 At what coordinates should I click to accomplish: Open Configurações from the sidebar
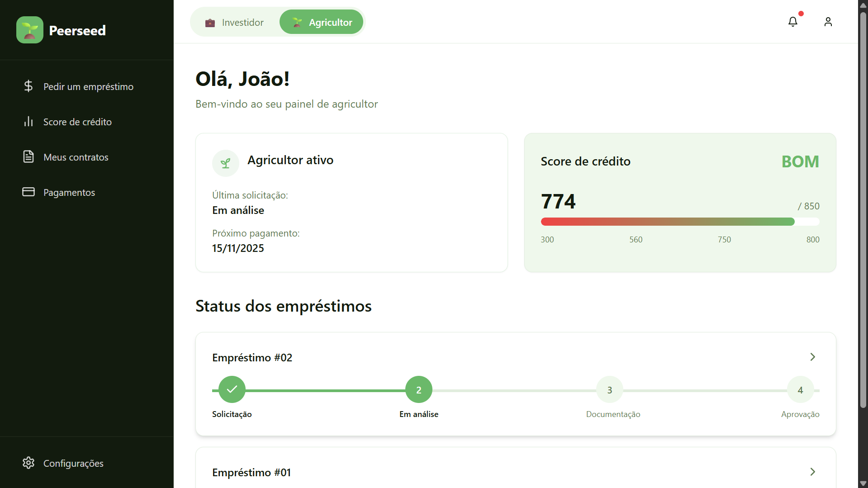coord(73,463)
